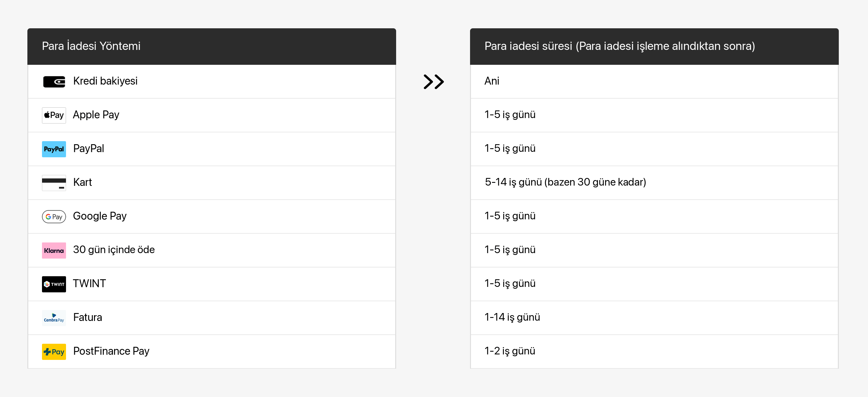Click the Google Pay logo icon
This screenshot has height=397, width=868.
(x=54, y=216)
